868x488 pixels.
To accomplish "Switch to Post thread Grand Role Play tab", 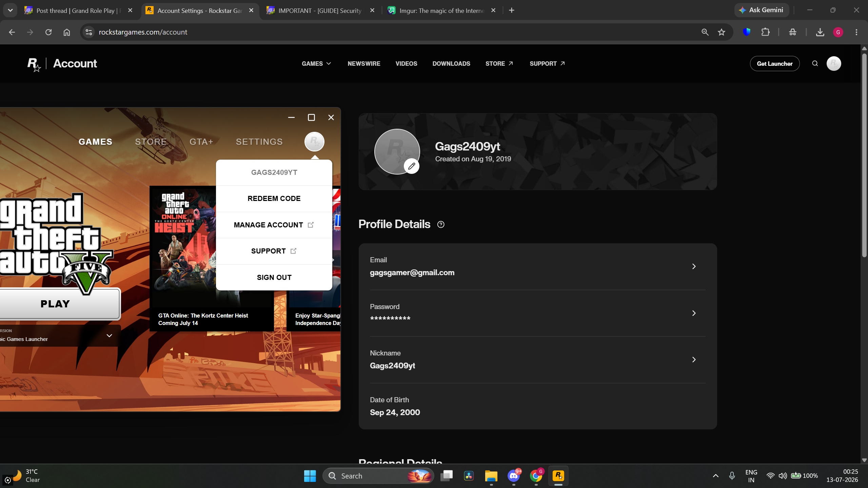I will click(x=77, y=11).
